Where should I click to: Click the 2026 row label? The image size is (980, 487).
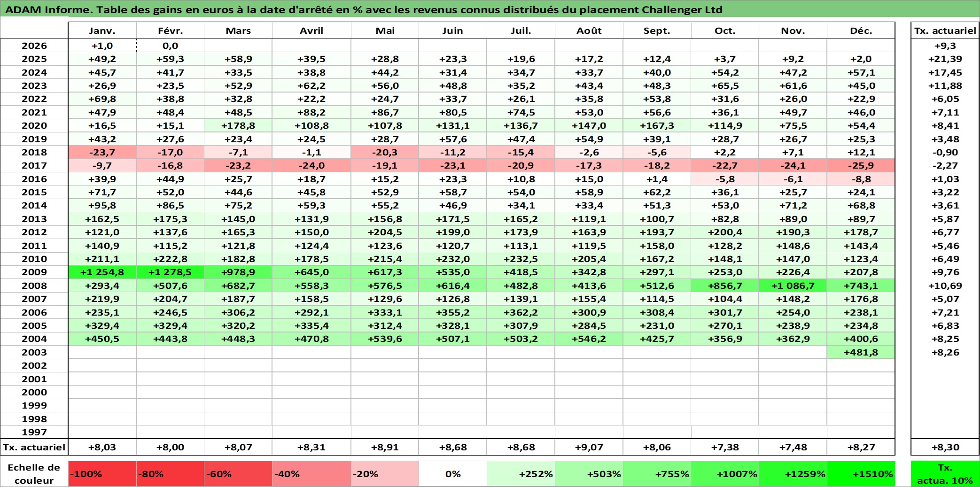34,46
